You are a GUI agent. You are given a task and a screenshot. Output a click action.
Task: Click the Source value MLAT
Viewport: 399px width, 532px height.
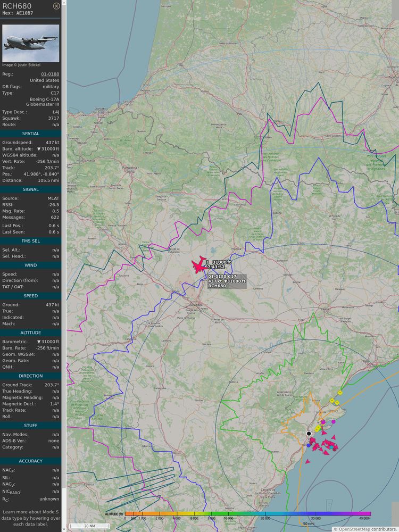(53, 198)
